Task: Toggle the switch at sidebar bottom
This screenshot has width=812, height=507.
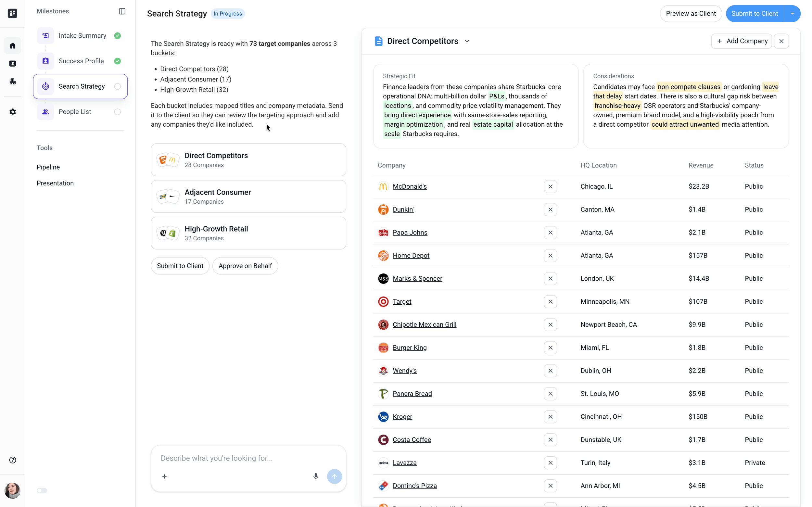Action: pos(42,490)
